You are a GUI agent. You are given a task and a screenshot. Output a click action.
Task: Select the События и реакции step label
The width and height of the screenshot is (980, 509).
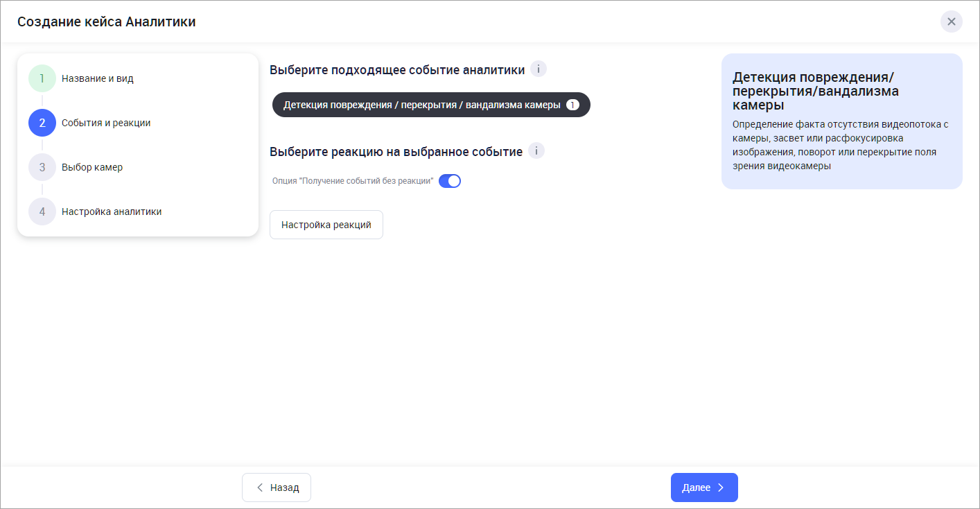(105, 123)
